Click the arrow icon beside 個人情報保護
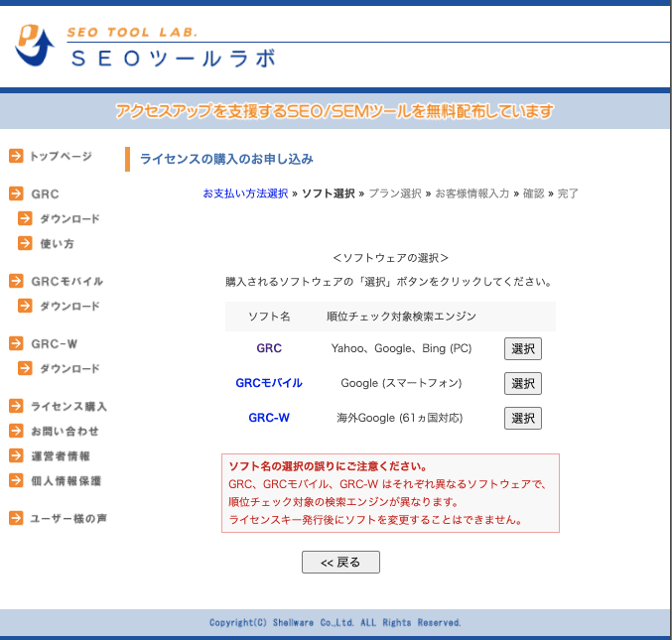 (16, 480)
